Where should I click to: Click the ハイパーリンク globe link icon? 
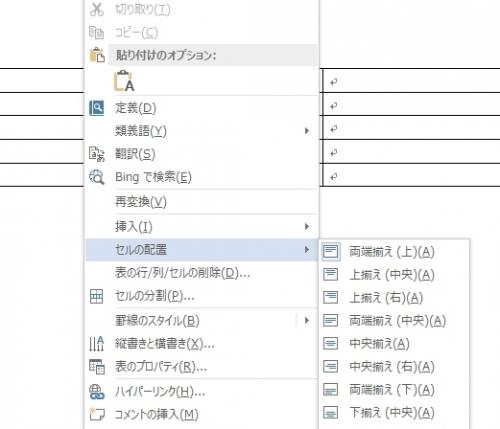pyautogui.click(x=97, y=392)
